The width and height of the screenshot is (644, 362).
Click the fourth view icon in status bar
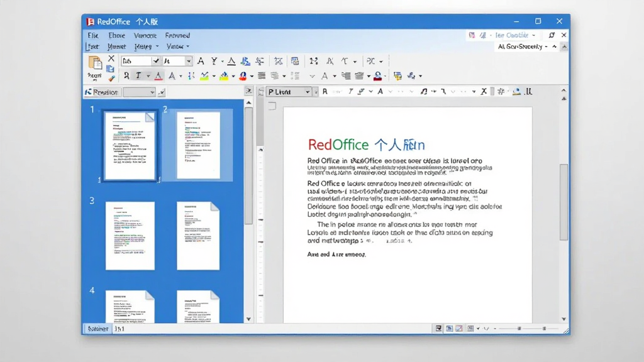(470, 328)
